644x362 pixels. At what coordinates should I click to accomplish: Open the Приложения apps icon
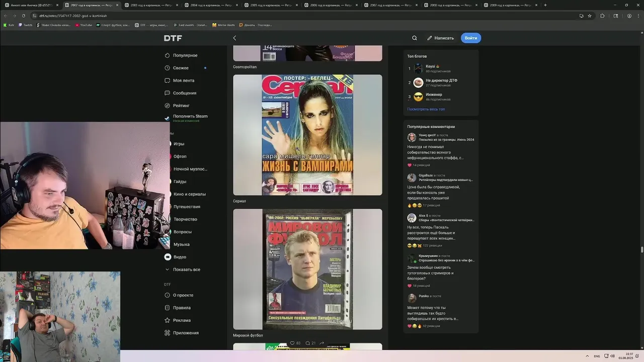(168, 333)
